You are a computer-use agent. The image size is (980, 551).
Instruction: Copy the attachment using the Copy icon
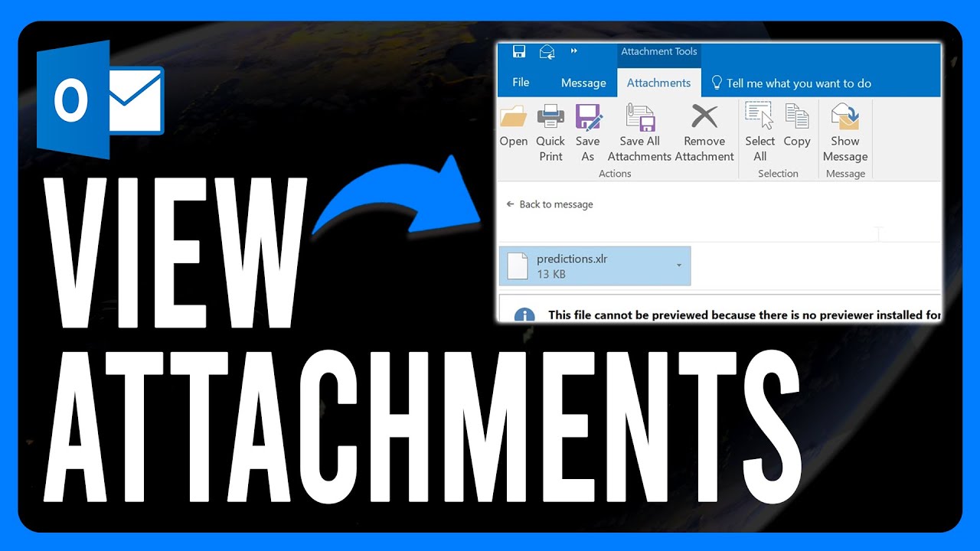click(797, 116)
